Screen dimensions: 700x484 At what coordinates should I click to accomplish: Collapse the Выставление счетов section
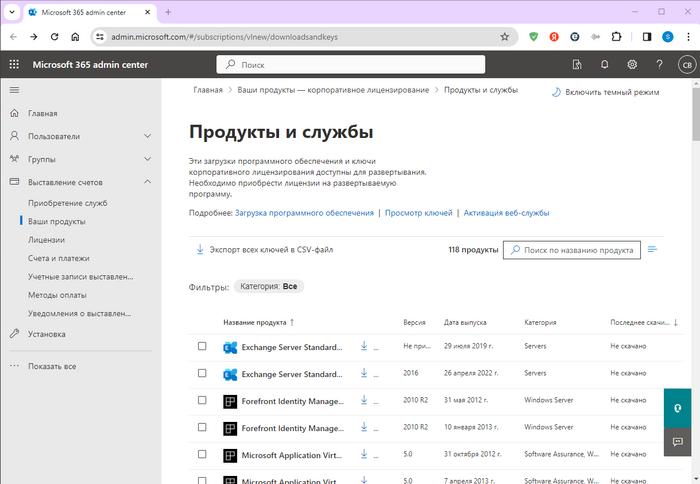point(147,182)
